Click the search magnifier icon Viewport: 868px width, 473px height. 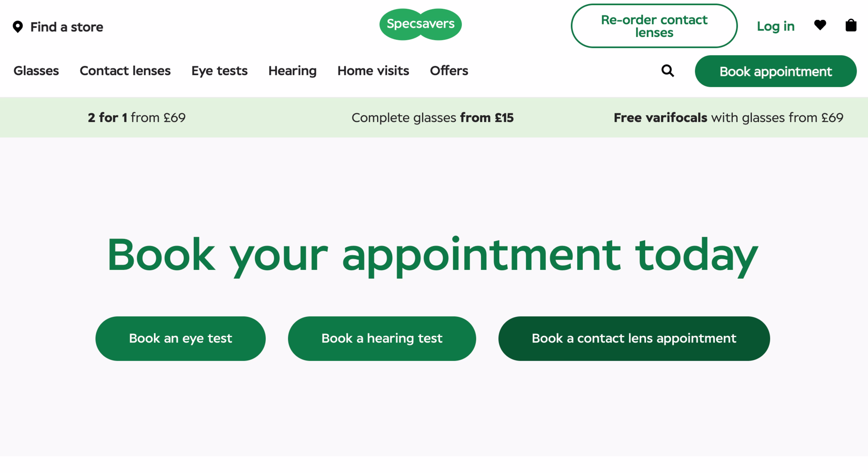[x=668, y=71]
